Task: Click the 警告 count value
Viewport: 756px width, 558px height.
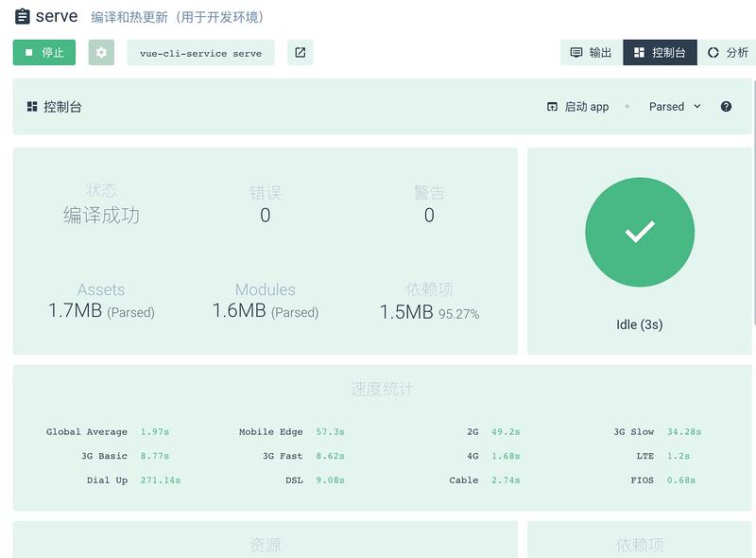Action: click(x=429, y=215)
